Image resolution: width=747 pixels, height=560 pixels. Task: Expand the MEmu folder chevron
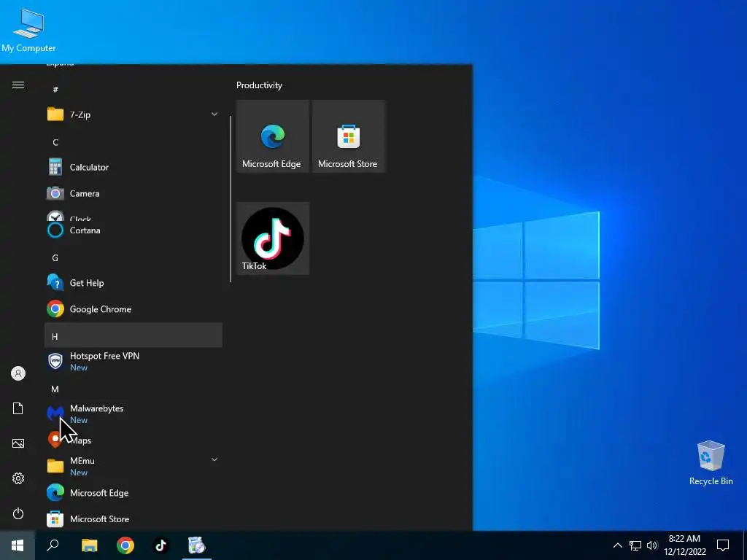214,459
